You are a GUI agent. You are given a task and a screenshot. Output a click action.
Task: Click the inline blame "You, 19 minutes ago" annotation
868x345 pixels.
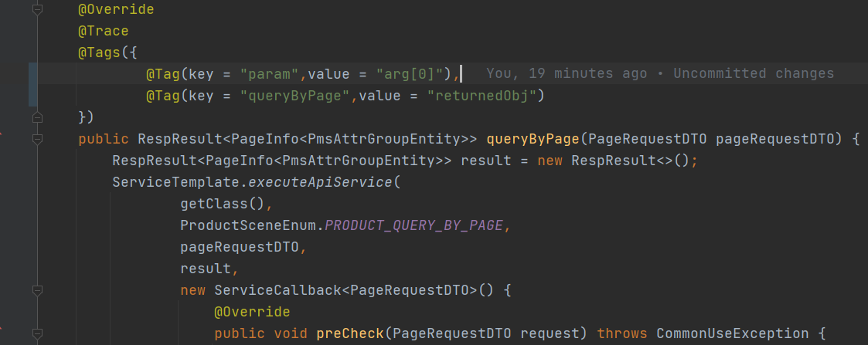660,74
